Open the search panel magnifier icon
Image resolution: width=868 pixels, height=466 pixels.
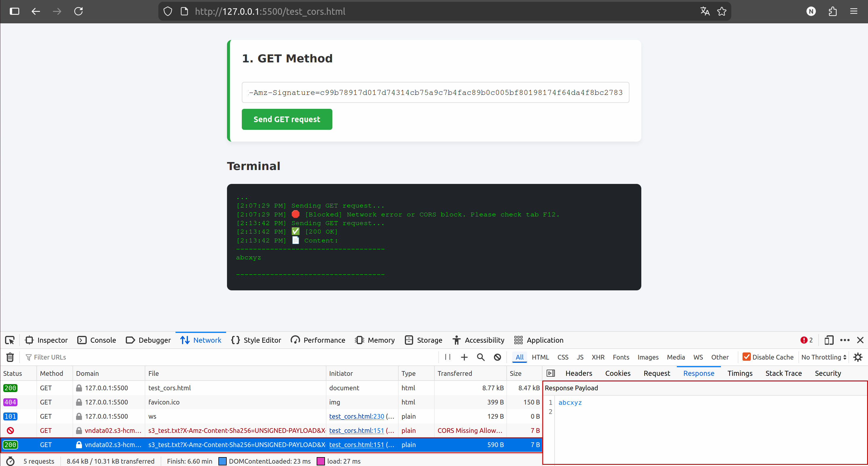pyautogui.click(x=481, y=357)
